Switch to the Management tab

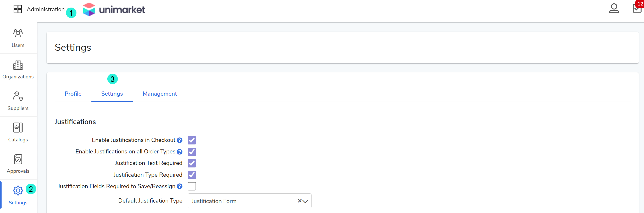click(x=160, y=94)
